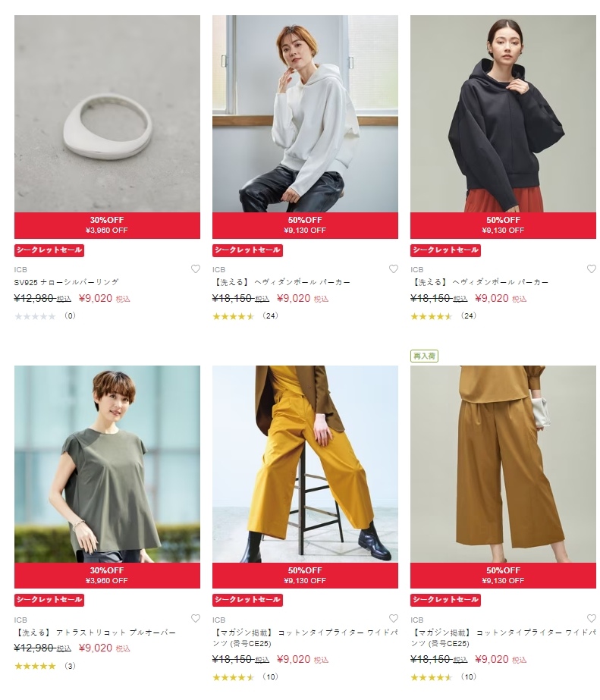Viewport: 600px width, 700px height.
Task: Click 50%OFF banner on black hoodie
Action: click(503, 225)
